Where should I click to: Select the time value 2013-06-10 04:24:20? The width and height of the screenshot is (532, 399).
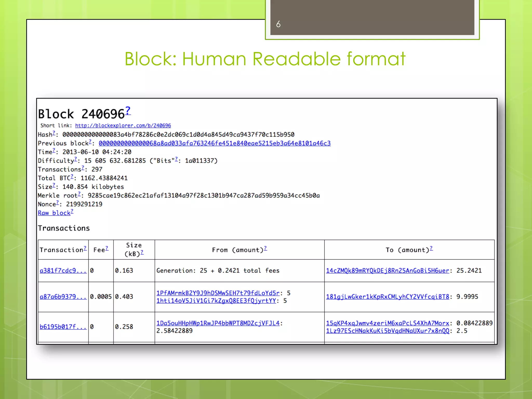coord(97,152)
